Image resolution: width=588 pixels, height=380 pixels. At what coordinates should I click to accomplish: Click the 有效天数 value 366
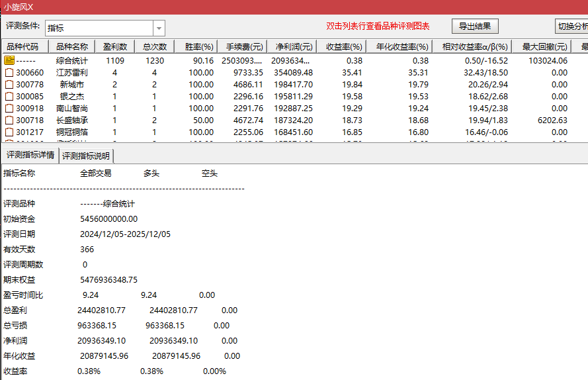pyautogui.click(x=87, y=250)
